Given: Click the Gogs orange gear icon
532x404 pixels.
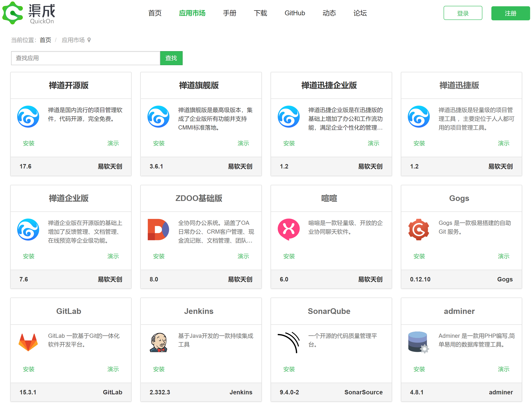Looking at the screenshot, I should (x=419, y=229).
